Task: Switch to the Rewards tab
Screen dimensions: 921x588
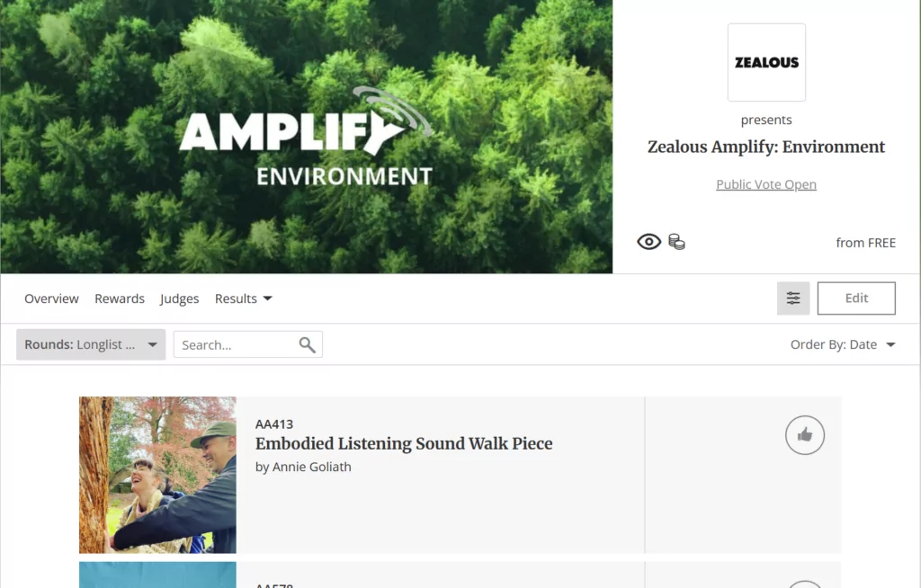Action: (120, 298)
